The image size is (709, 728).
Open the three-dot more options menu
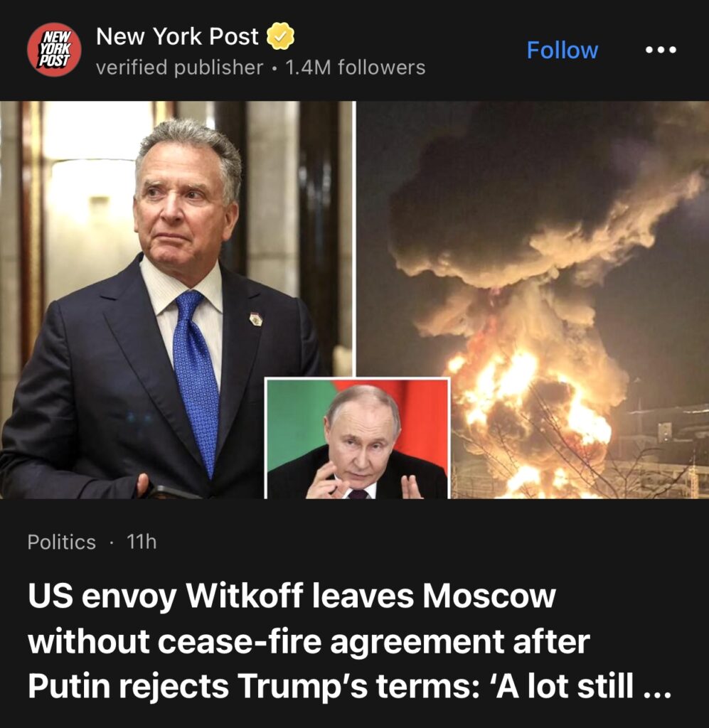tap(661, 49)
